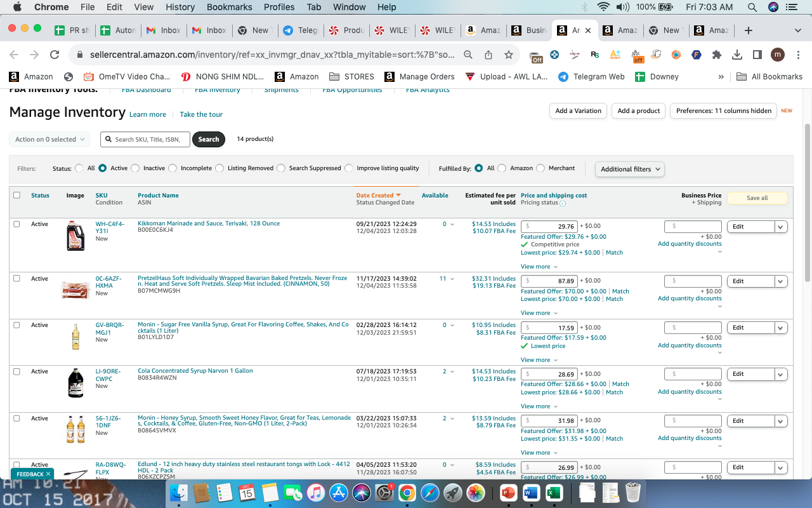Select Improve listing quality filter
Viewport: 812px width, 508px height.
pos(349,168)
